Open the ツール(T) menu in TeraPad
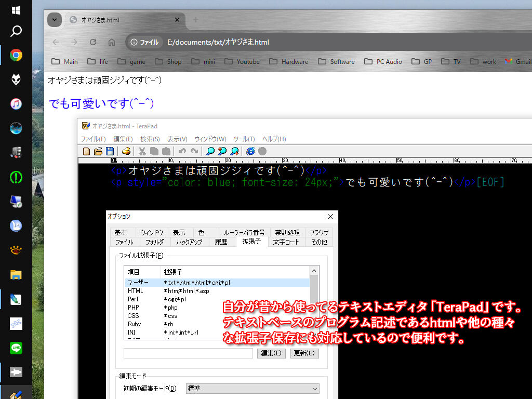This screenshot has width=532, height=399. coord(244,139)
